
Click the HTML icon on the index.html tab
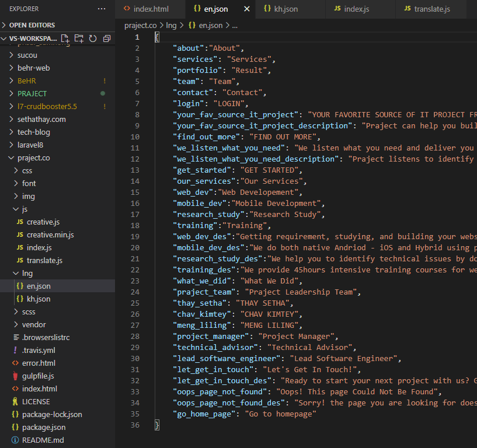[x=126, y=9]
